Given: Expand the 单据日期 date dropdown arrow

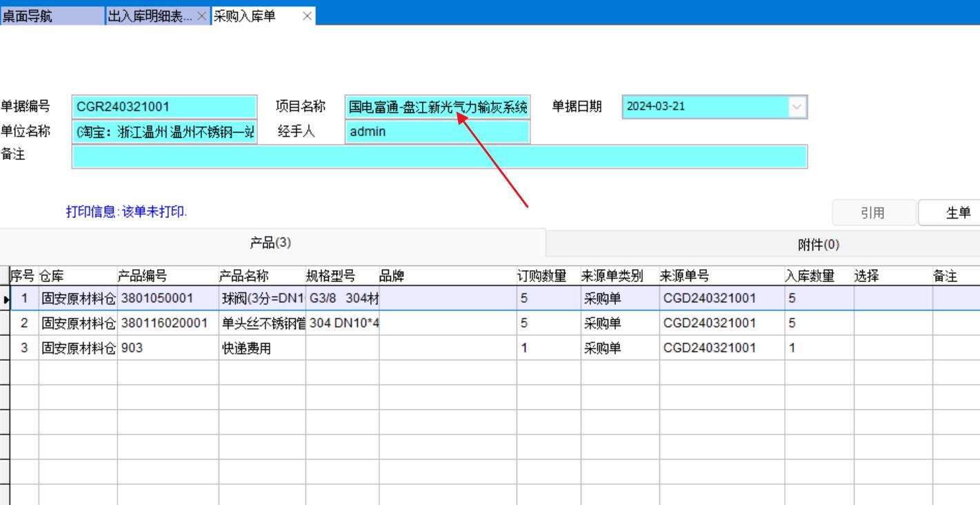Looking at the screenshot, I should pyautogui.click(x=797, y=107).
